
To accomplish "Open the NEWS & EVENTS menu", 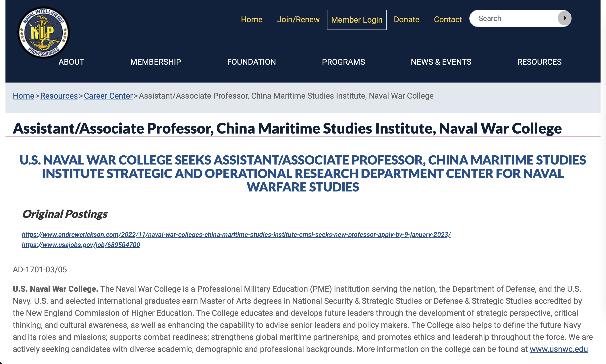I will click(441, 62).
